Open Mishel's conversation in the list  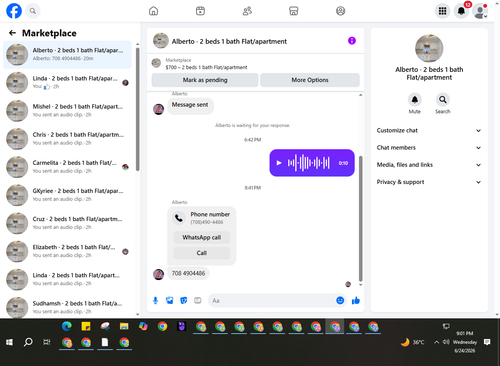coord(68,111)
